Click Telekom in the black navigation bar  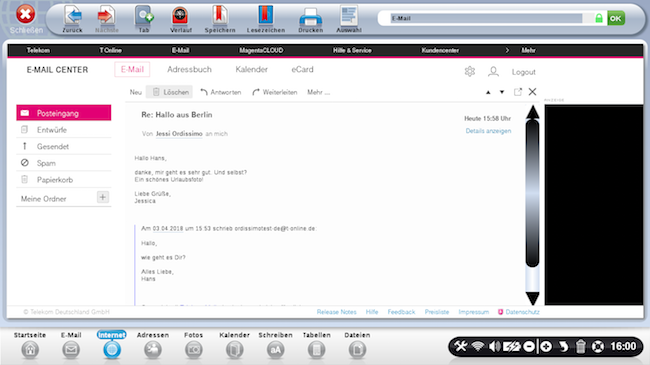click(x=38, y=50)
